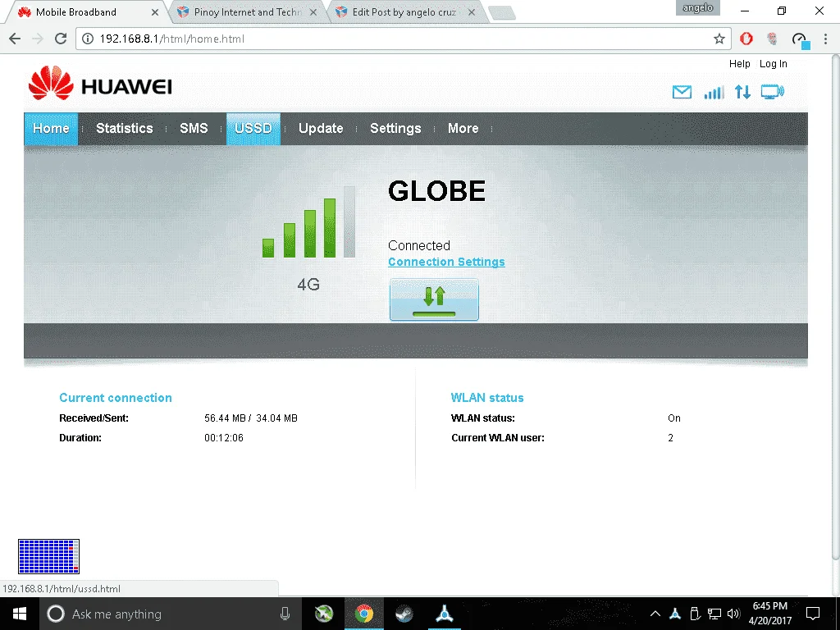Click the WLAN status heading

point(487,398)
